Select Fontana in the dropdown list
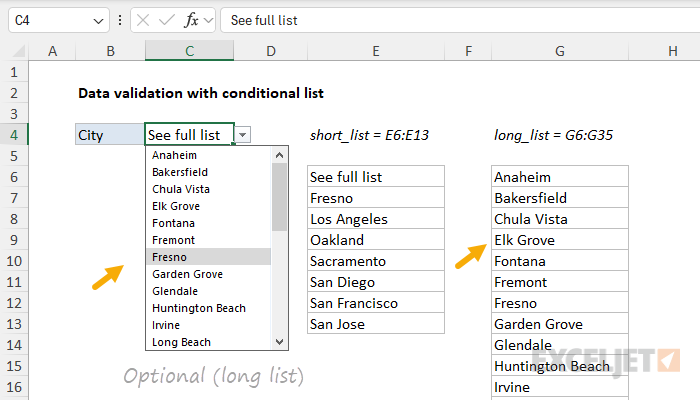 tap(208, 223)
